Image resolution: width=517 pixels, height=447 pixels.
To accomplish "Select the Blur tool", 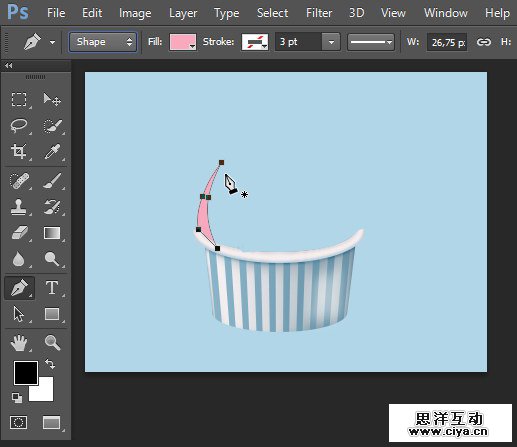I will (18, 259).
